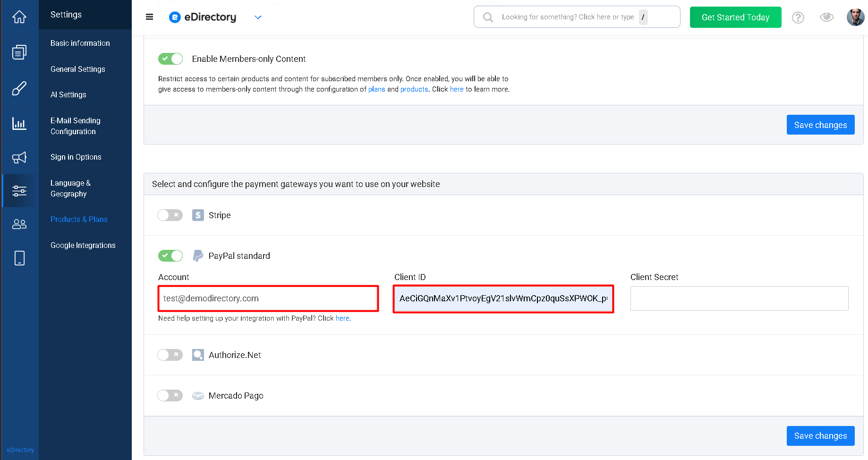868x460 pixels.
Task: Open the Content pages icon in sidebar
Action: [19, 52]
